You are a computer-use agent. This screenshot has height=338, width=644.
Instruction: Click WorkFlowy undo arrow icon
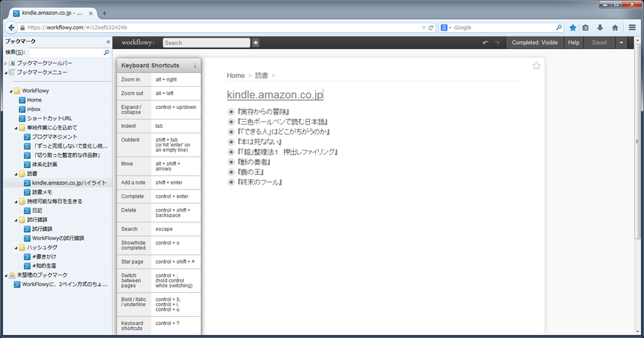pyautogui.click(x=486, y=42)
